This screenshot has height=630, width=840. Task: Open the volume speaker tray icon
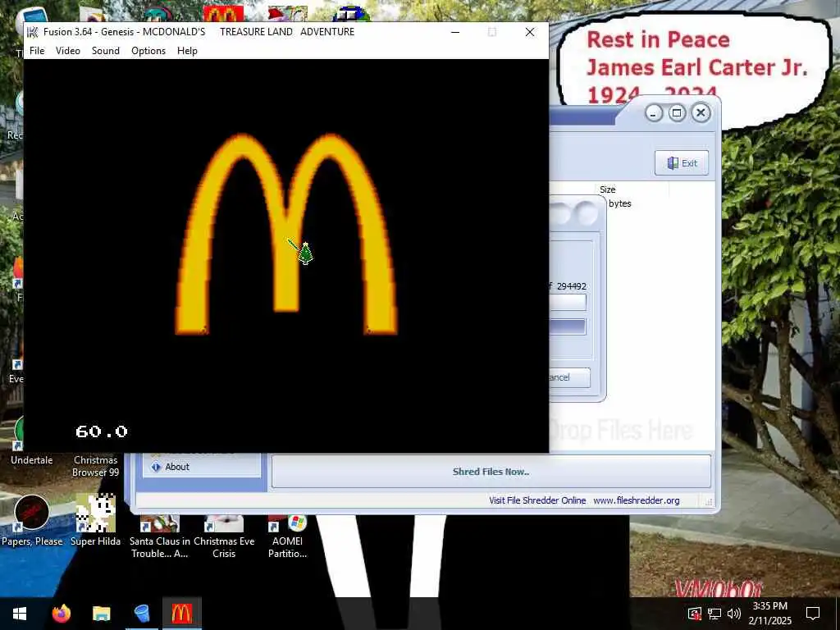pos(734,614)
